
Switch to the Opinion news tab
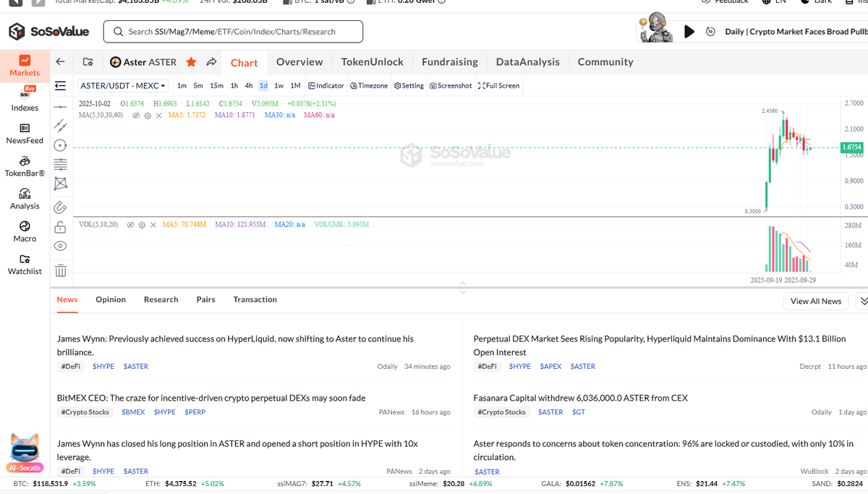pos(111,299)
